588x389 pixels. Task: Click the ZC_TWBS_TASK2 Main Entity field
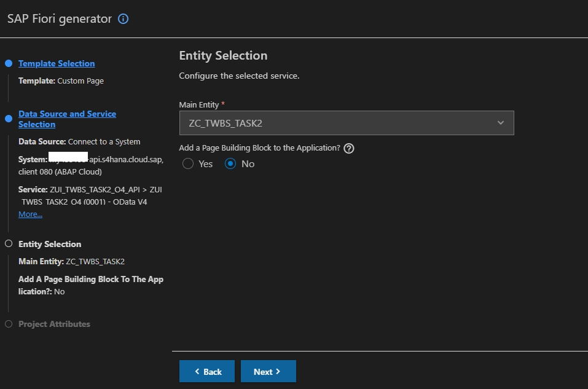[347, 123]
